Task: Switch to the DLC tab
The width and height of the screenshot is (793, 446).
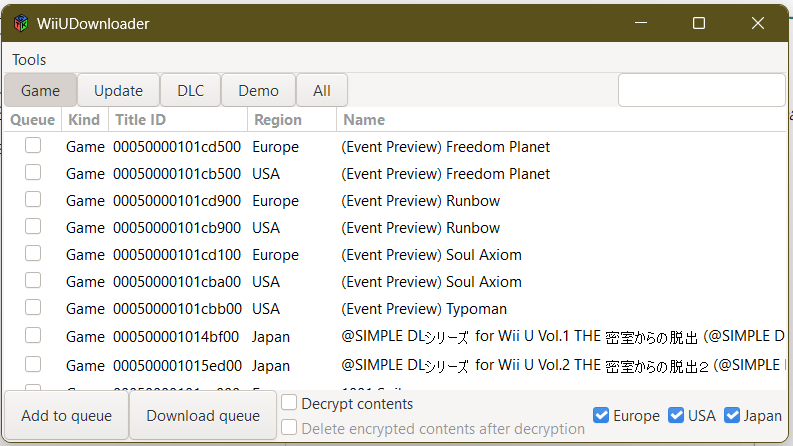Action: [191, 91]
